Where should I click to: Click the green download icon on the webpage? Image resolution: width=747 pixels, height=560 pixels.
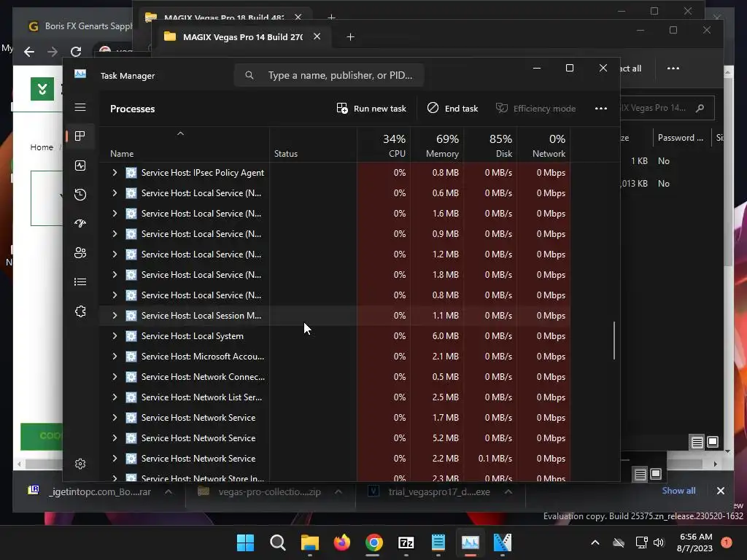click(x=42, y=88)
